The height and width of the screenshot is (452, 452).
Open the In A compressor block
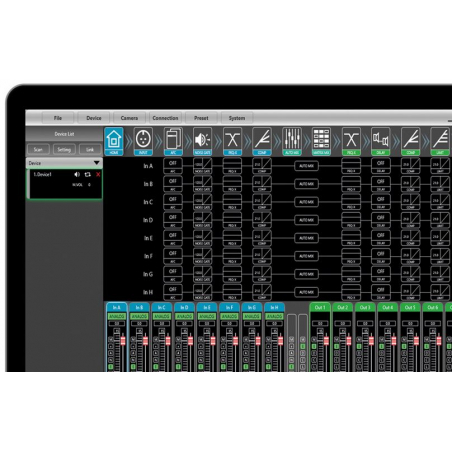coord(262,166)
